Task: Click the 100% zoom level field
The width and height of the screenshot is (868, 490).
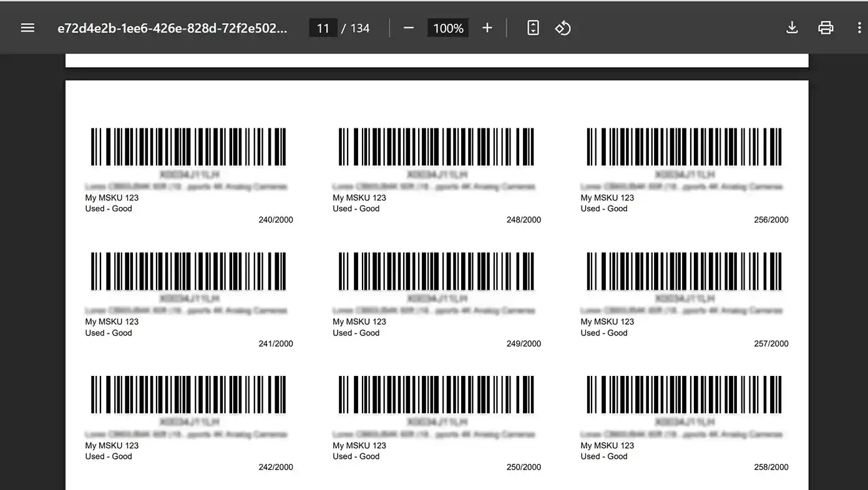Action: click(x=448, y=28)
